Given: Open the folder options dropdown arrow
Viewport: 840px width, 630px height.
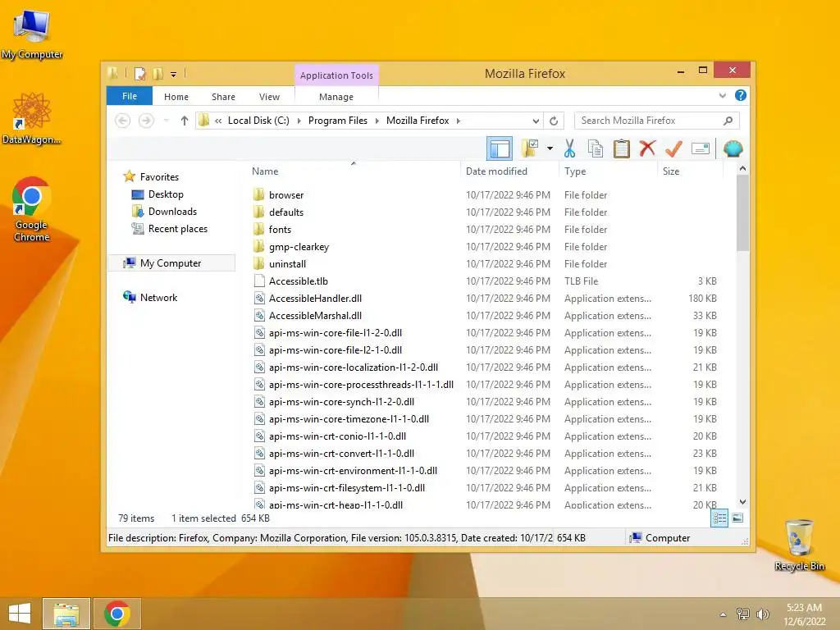Looking at the screenshot, I should (x=550, y=148).
